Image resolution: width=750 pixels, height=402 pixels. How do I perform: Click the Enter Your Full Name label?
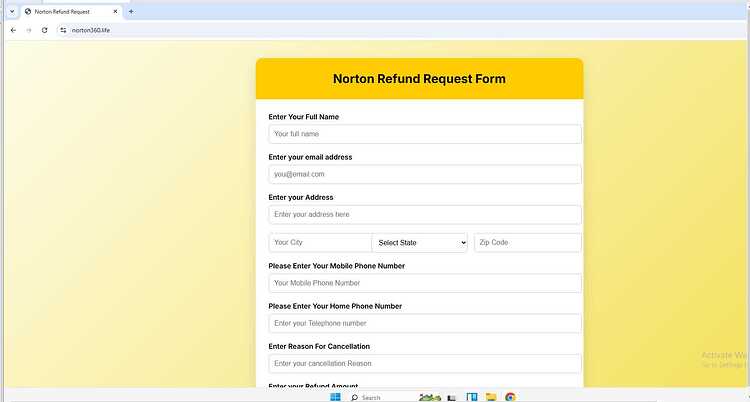(303, 117)
